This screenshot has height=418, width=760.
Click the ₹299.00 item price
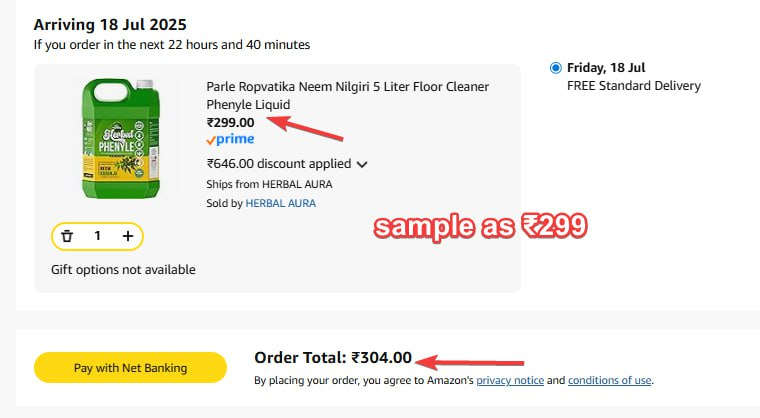230,123
